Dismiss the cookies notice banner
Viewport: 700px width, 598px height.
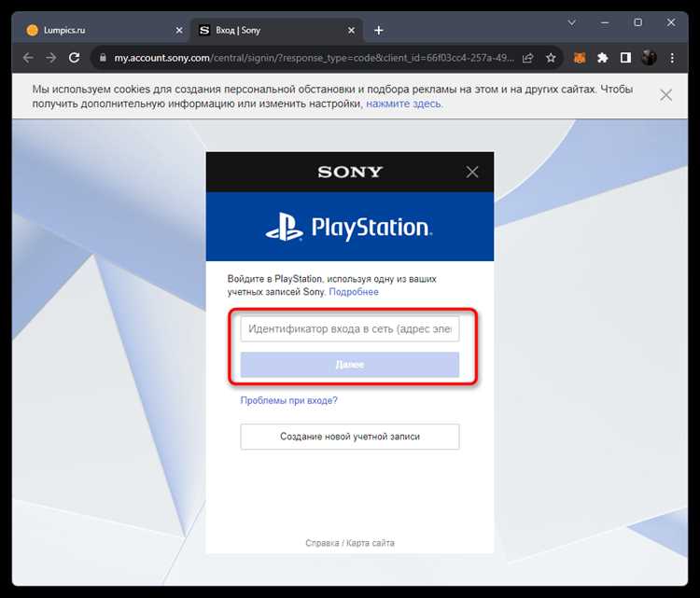coord(665,95)
